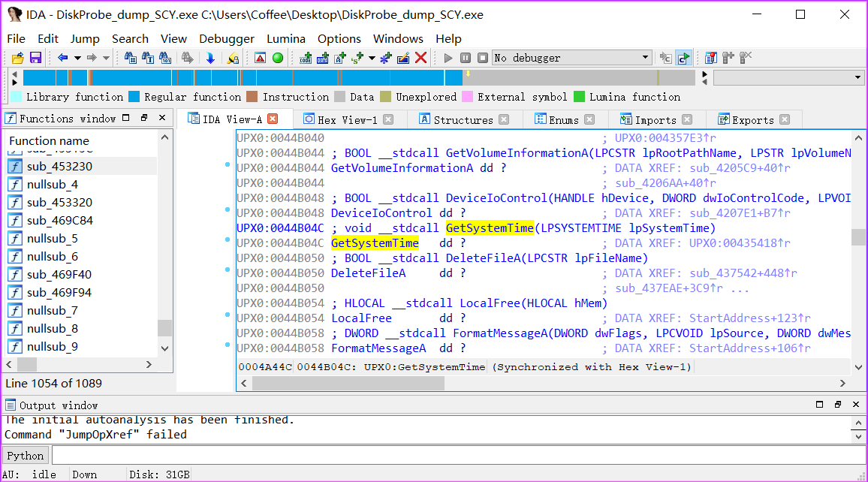This screenshot has height=482, width=868.
Task: Jump forward with the gray right arrow
Action: click(92, 58)
